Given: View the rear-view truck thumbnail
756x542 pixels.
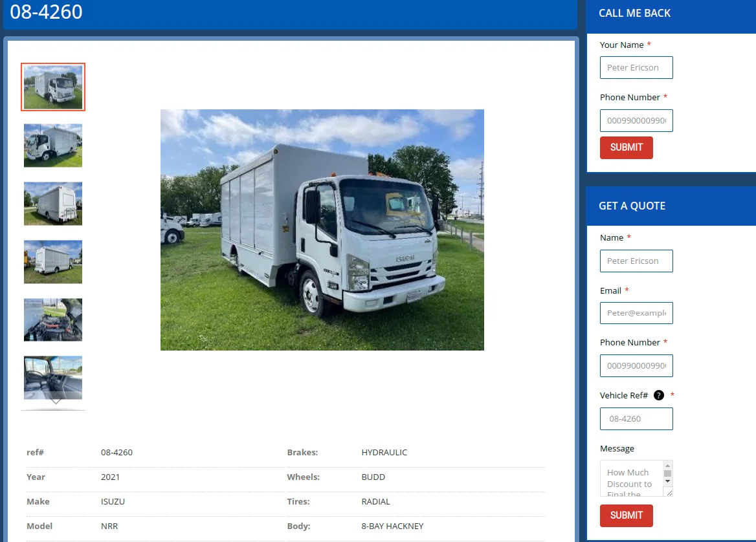Looking at the screenshot, I should coord(52,203).
